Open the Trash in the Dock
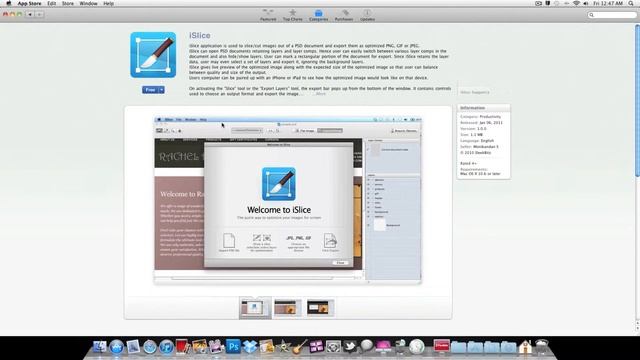Image resolution: width=640 pixels, height=360 pixels. click(x=542, y=347)
